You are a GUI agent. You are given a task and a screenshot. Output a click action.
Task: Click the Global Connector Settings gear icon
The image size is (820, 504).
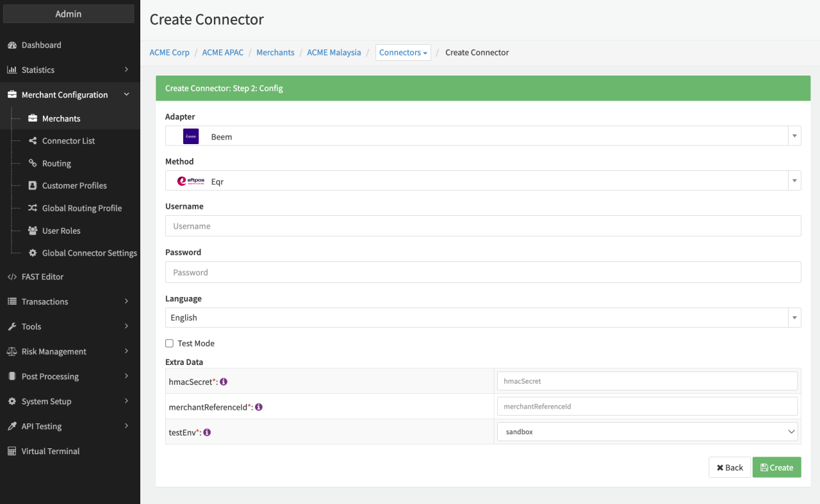click(33, 253)
